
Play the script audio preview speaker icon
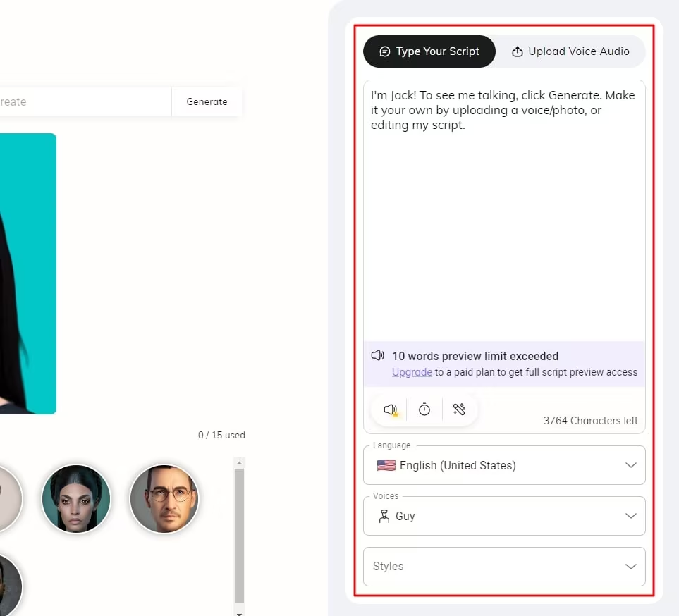click(x=391, y=409)
